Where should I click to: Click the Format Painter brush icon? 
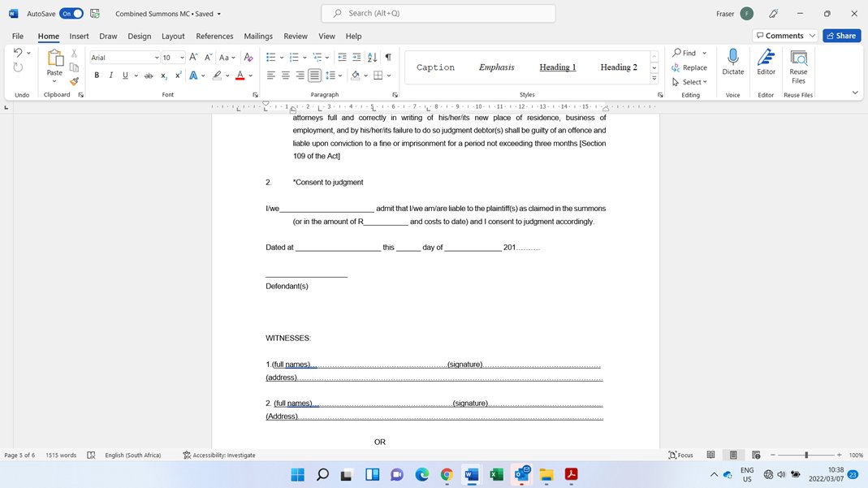[x=74, y=81]
